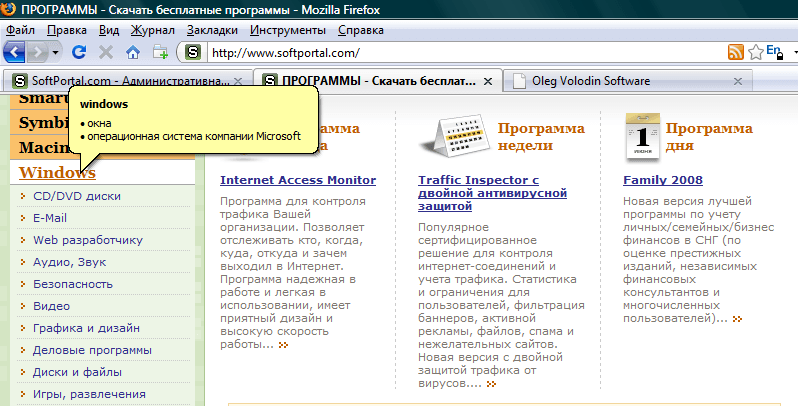Open the Деловые программы category
Image resolution: width=798 pixels, height=406 pixels.
92,350
